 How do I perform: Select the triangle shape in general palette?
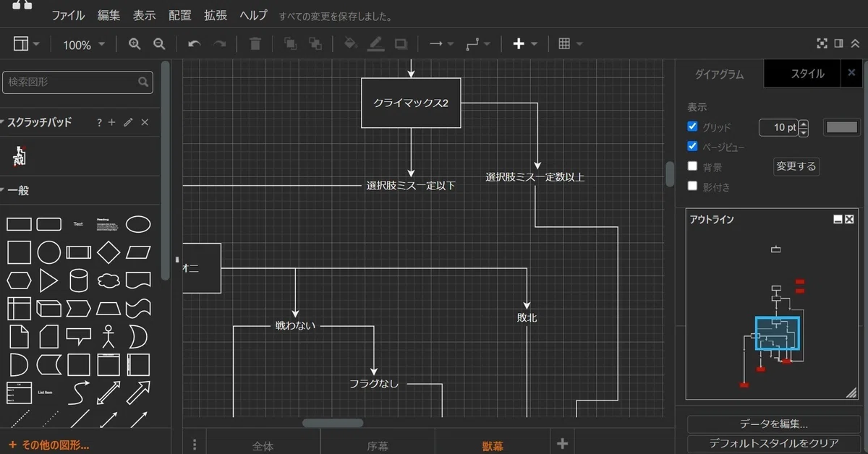(48, 280)
